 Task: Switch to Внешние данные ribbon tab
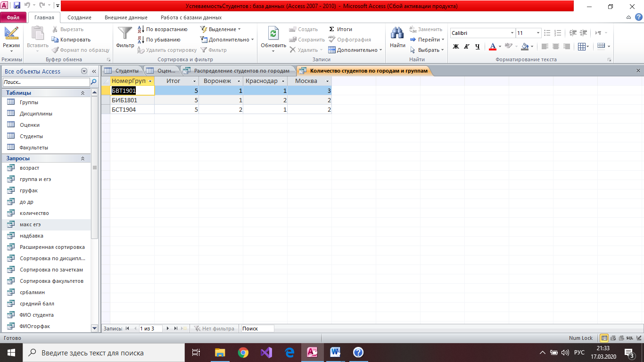(126, 17)
